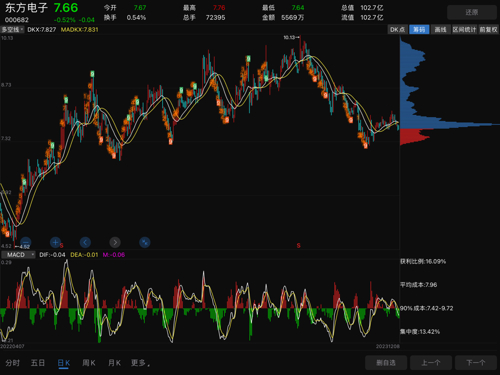Image resolution: width=500 pixels, height=375 pixels.
Task: Click the M:-0.06 MACD value
Action: [114, 255]
